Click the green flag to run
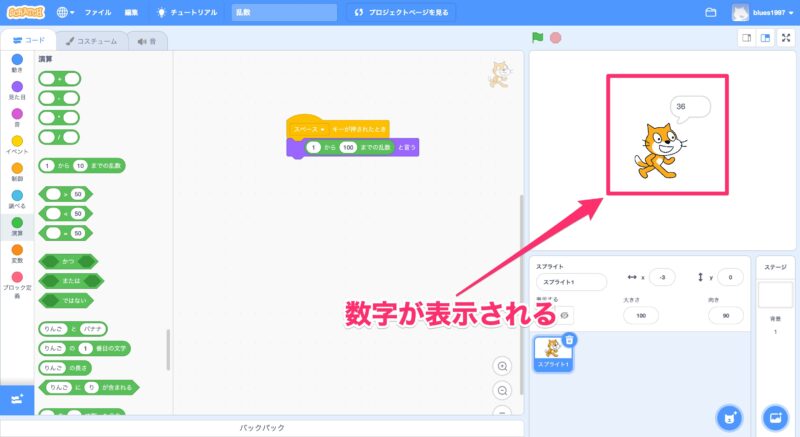The image size is (800, 437). pyautogui.click(x=538, y=38)
